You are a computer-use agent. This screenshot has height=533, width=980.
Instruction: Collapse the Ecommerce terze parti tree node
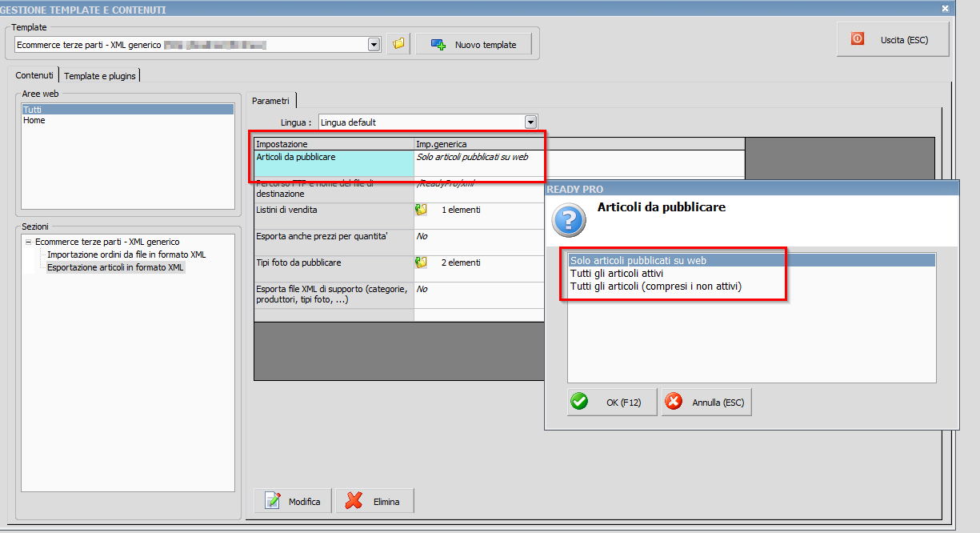coord(28,242)
